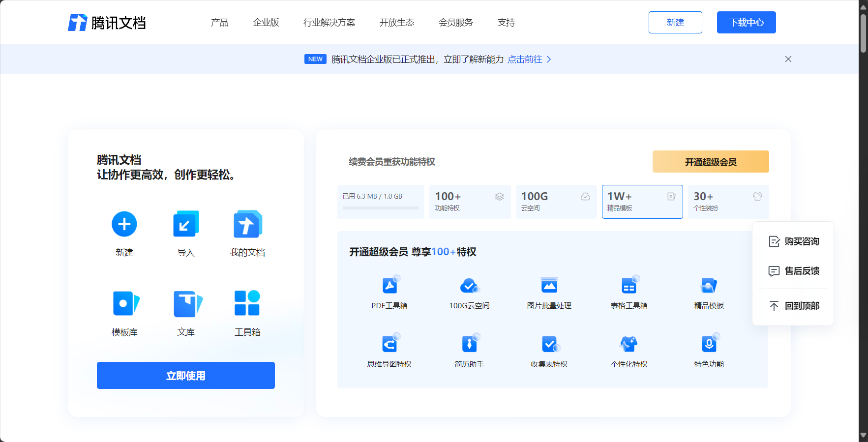868x442 pixels.
Task: Click the 续费会员重获功能特权 heading
Action: point(392,162)
